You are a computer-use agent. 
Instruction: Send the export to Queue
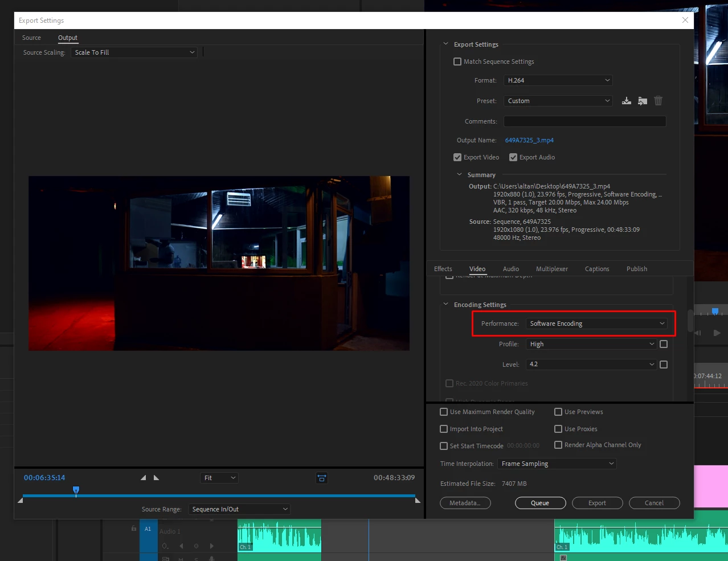(540, 503)
